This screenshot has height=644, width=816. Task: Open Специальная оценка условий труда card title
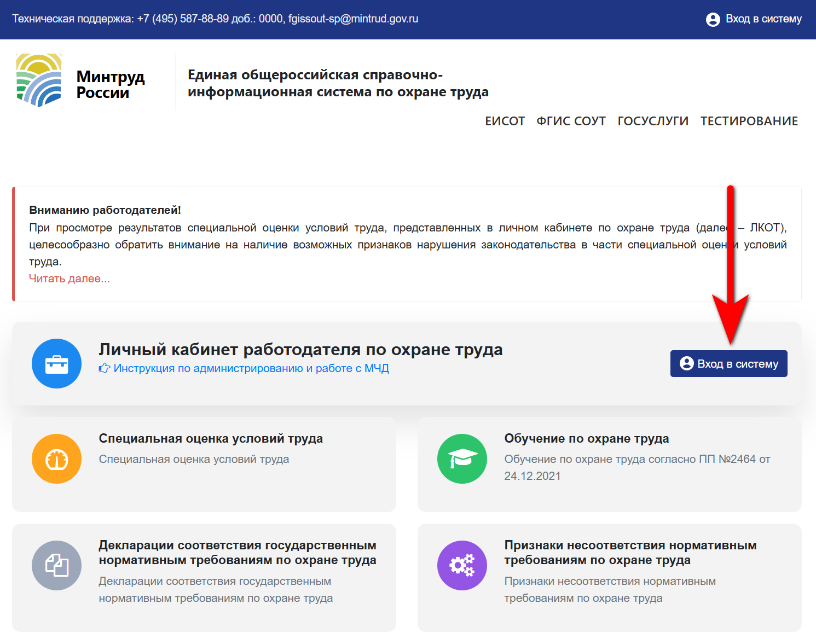(x=211, y=438)
